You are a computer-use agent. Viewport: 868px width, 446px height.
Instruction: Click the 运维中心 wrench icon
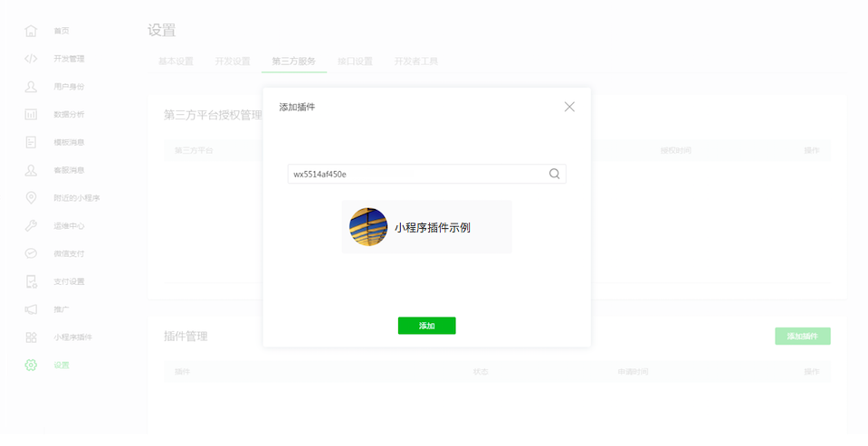coord(31,226)
